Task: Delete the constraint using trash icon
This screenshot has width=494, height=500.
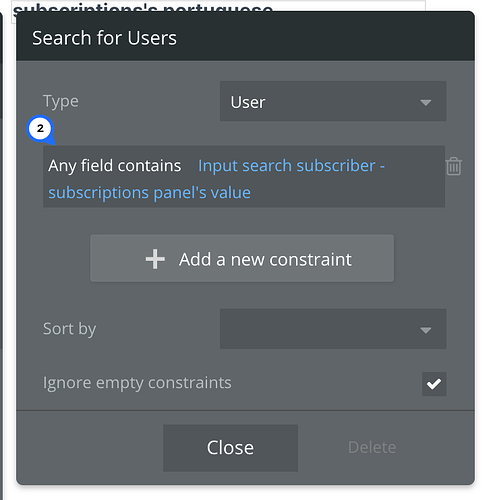Action: click(454, 166)
